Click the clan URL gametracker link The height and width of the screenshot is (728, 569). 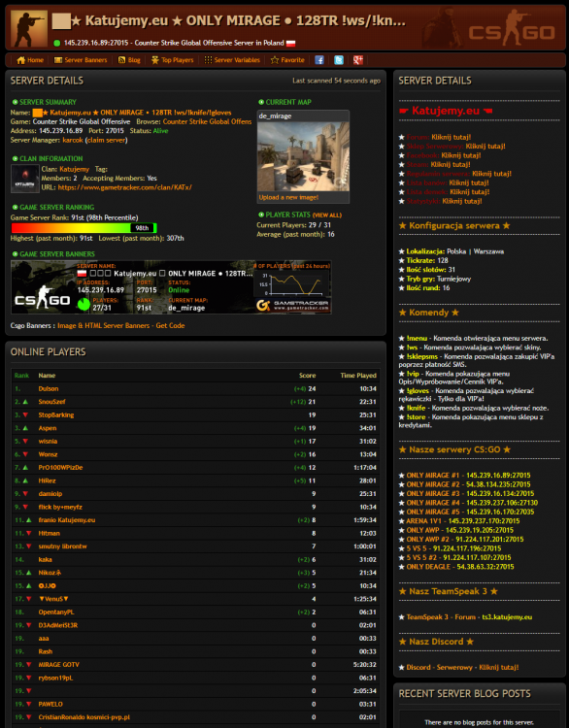point(124,187)
